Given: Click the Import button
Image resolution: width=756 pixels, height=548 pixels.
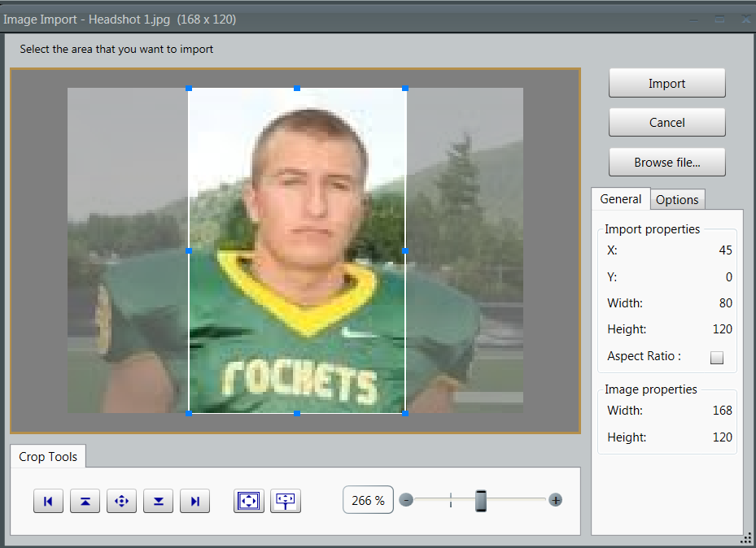Looking at the screenshot, I should [666, 82].
